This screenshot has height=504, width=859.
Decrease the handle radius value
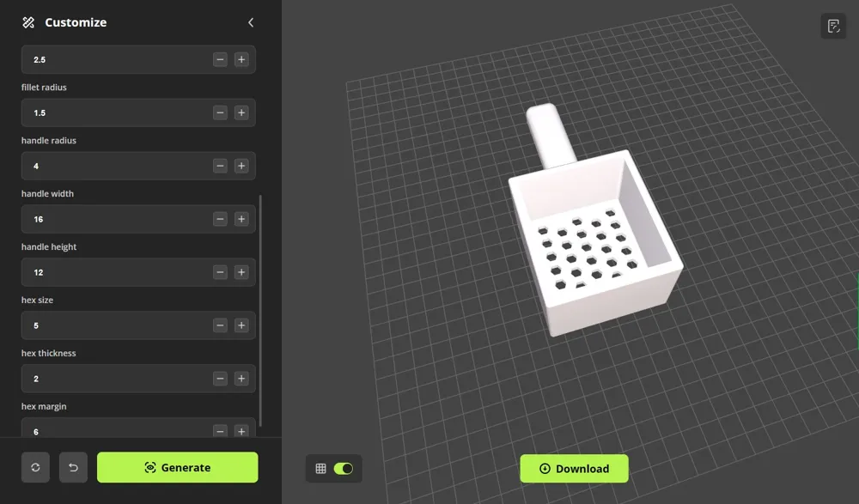point(220,166)
